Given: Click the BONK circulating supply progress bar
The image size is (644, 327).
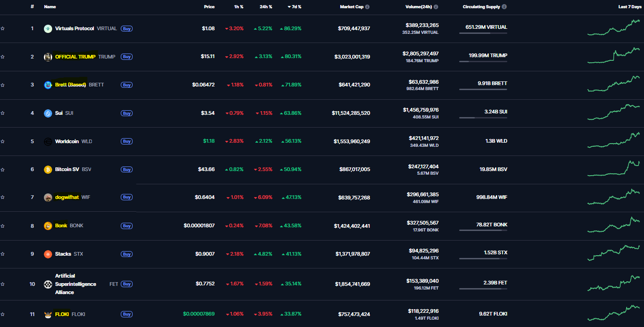Looking at the screenshot, I should click(483, 231).
